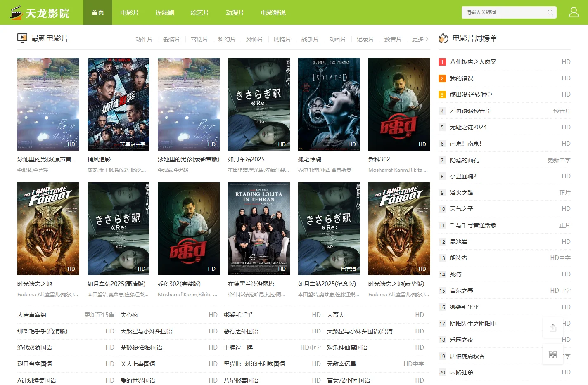Filter by 科幻片 category
588x385 pixels.
pos(227,39)
